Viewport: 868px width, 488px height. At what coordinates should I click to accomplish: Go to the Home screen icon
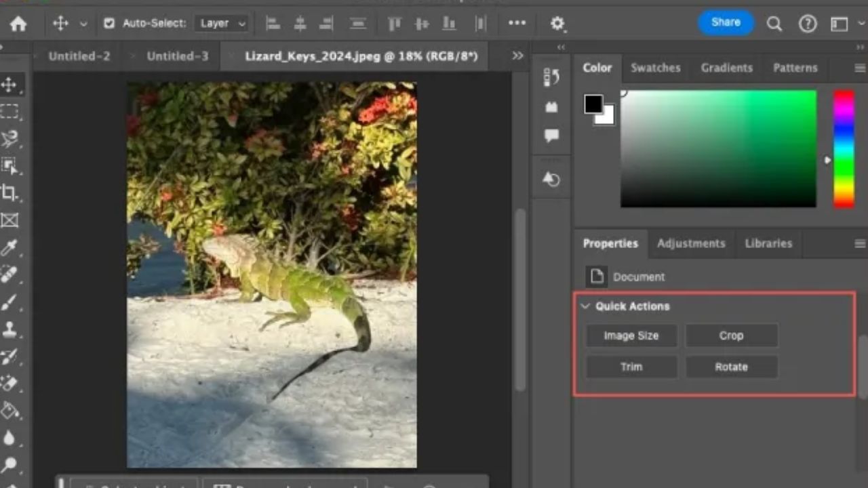(18, 24)
